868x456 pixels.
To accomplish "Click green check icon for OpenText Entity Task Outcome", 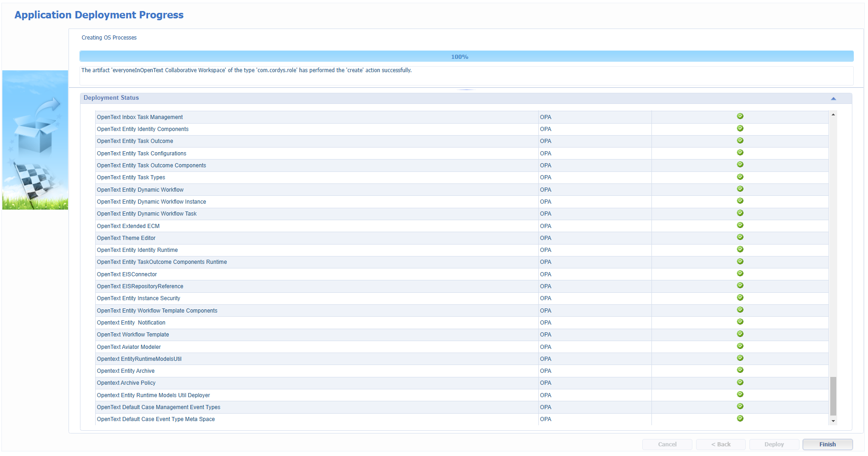I will pyautogui.click(x=740, y=141).
